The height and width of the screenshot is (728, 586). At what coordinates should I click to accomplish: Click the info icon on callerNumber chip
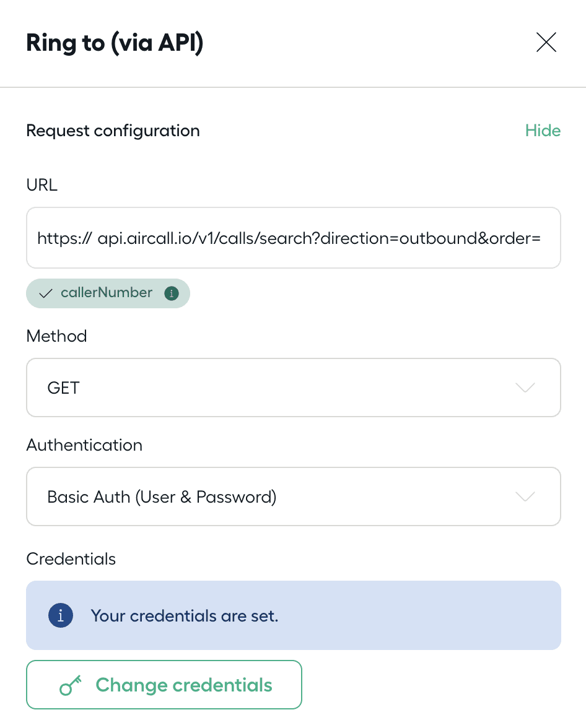coord(171,293)
